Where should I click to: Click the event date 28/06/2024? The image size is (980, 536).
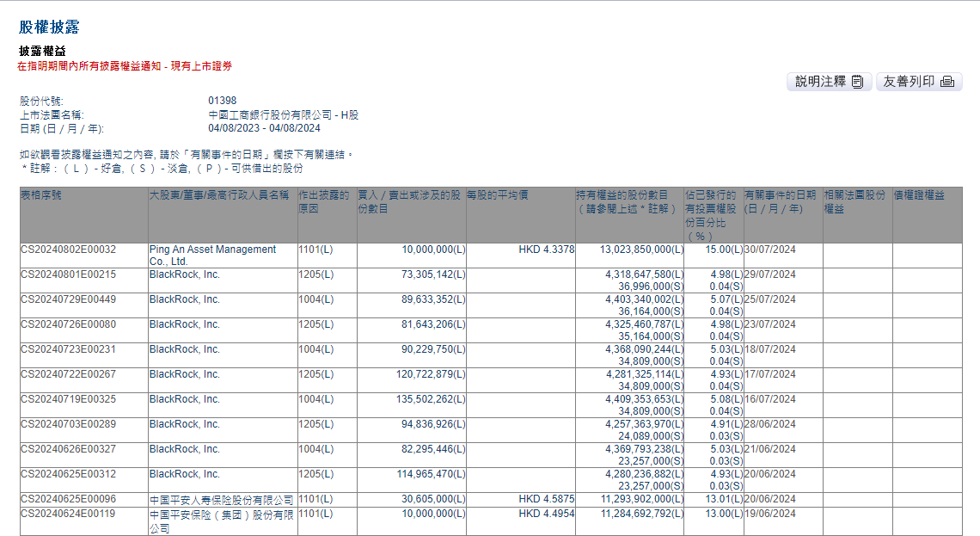click(x=770, y=424)
